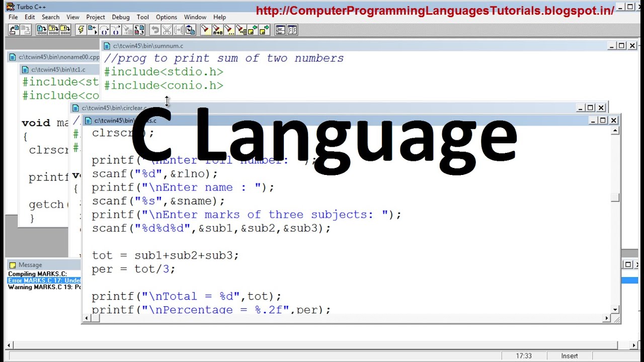Click the Open file toolbar icon
644x362 pixels.
[x=14, y=30]
